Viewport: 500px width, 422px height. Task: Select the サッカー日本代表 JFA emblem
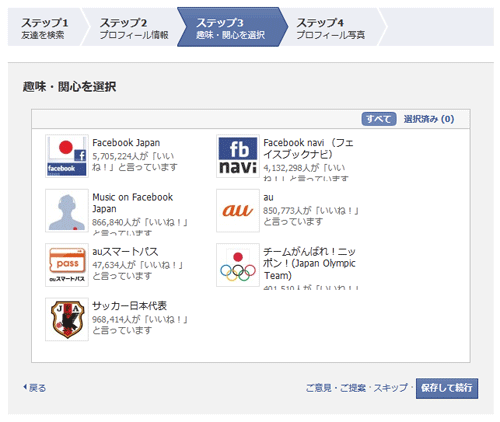(67, 319)
